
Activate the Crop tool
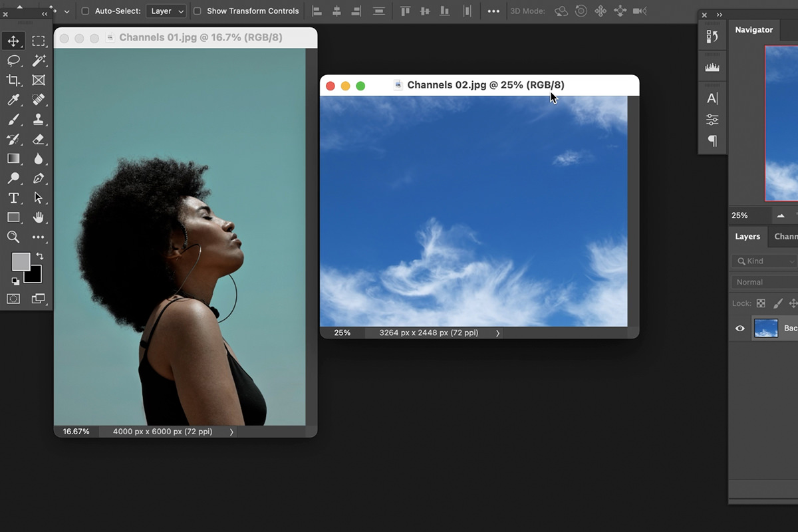pyautogui.click(x=13, y=80)
